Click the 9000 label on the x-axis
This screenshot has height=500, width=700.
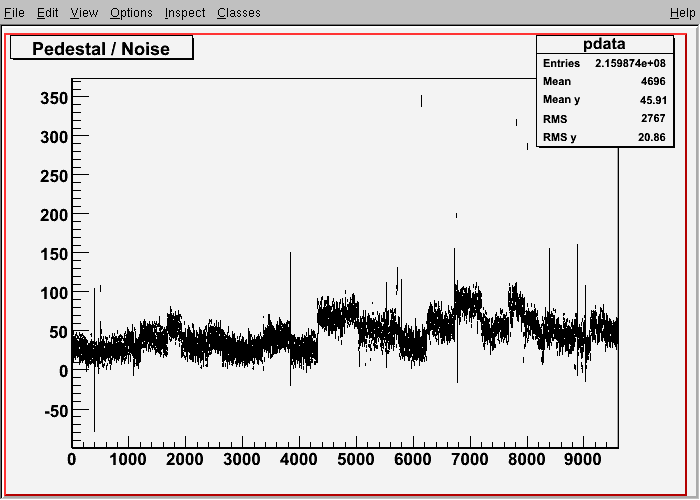[x=583, y=459]
